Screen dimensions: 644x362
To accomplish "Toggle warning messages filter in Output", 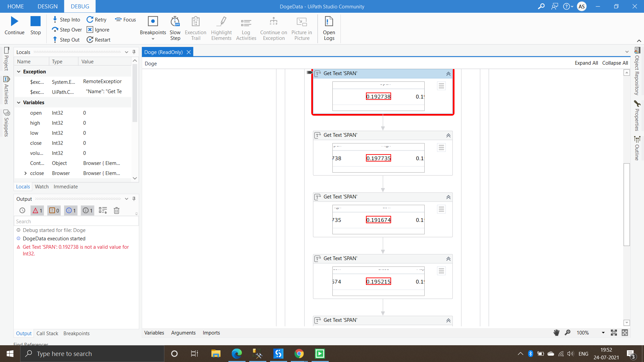I will (x=54, y=210).
